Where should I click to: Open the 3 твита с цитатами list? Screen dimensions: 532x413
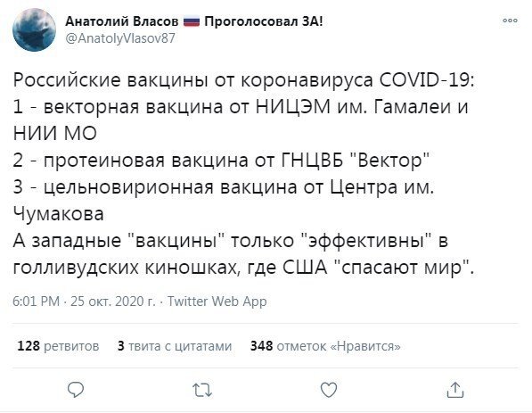[175, 346]
